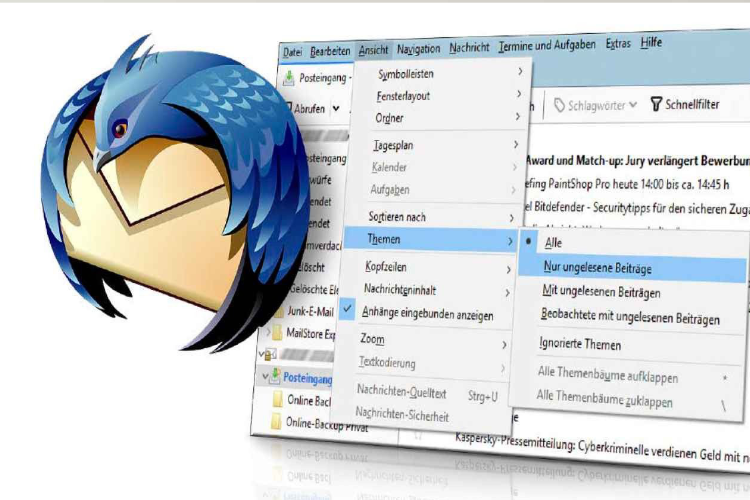Open the Bitdefender Securitytipps message

click(637, 208)
